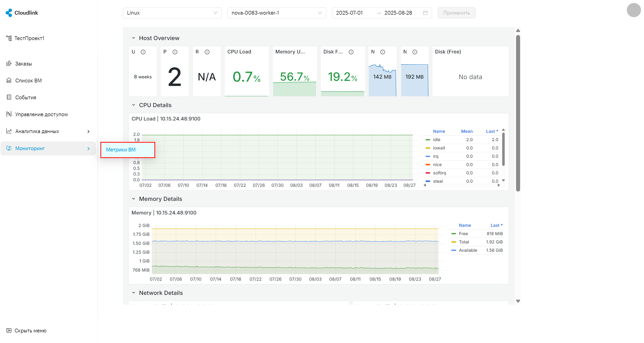
Task: Click the CPU Load | 10.15.24.48:9100 title
Action: coord(166,119)
